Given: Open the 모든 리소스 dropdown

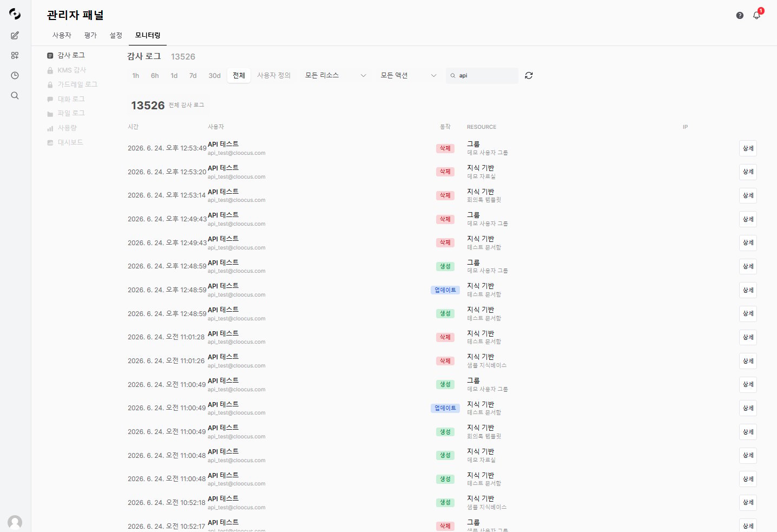Looking at the screenshot, I should click(x=335, y=75).
